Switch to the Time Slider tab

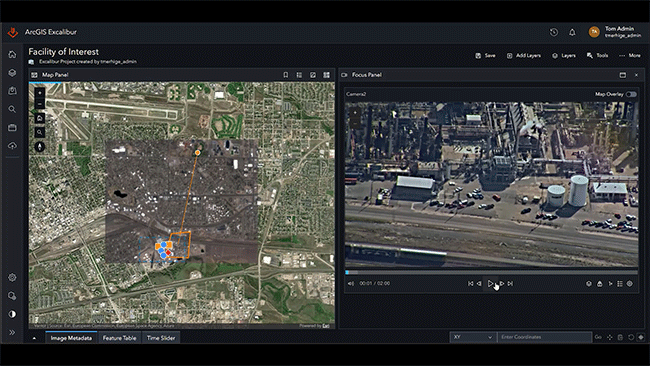(161, 338)
